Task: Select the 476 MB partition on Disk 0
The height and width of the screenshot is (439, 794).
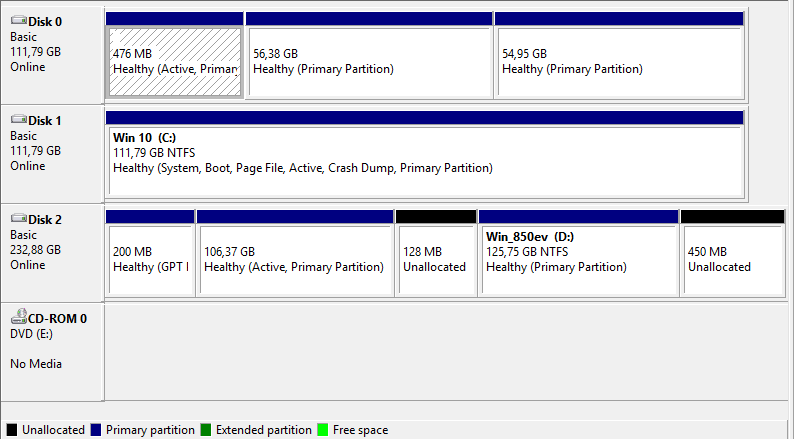Action: point(174,61)
